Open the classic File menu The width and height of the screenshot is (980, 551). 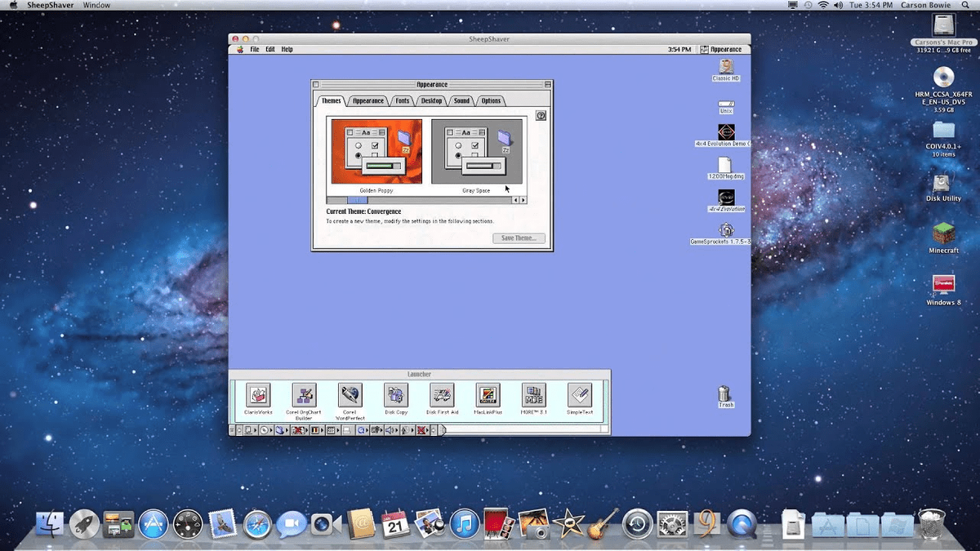click(x=255, y=50)
